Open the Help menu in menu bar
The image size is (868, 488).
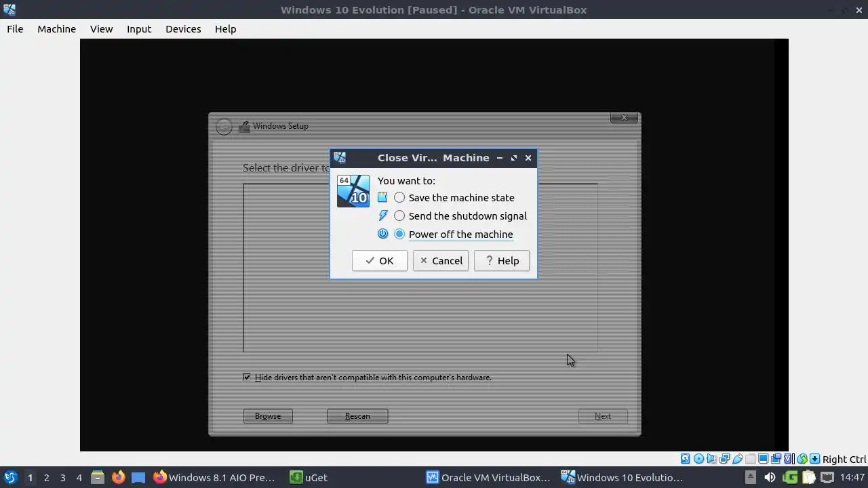225,28
